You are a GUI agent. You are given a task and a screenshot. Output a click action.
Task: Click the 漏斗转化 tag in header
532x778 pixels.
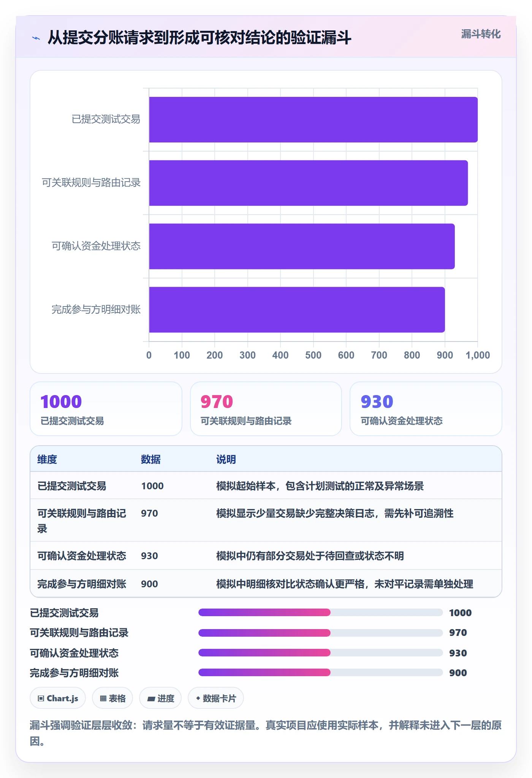click(x=481, y=34)
